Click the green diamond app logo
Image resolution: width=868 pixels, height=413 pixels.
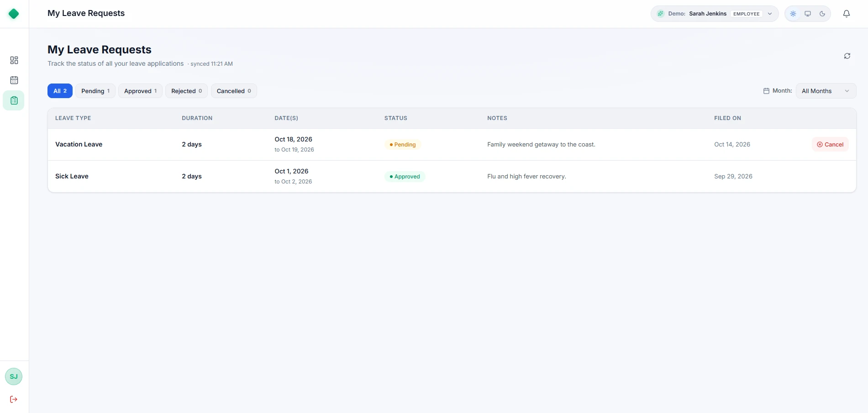tap(14, 14)
